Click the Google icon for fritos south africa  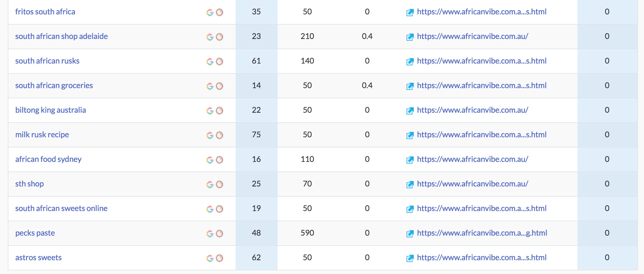210,12
